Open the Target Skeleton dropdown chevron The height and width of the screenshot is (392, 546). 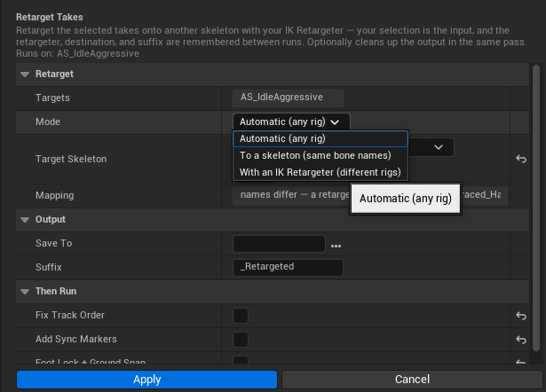point(439,147)
